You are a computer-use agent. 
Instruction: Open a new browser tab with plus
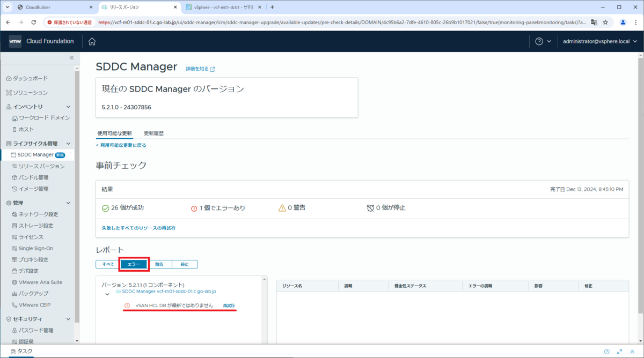272,8
